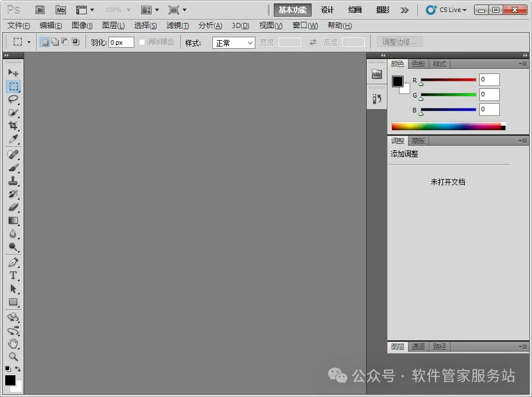The image size is (532, 397).
Task: Select the 3D Camera Rotate tool
Action: pos(13,330)
